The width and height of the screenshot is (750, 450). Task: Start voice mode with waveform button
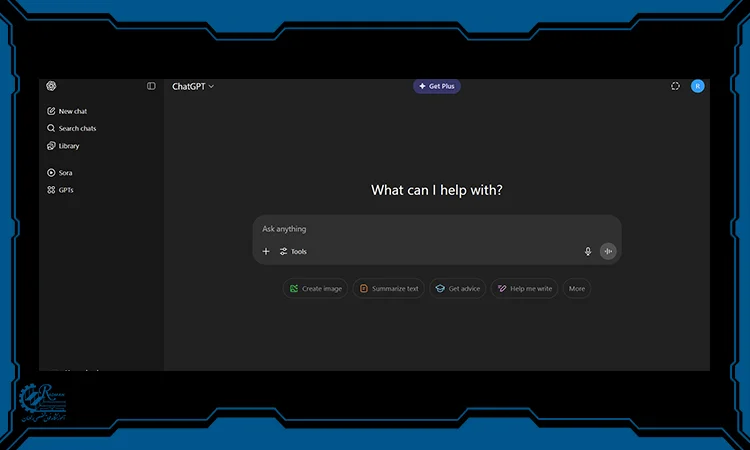click(608, 251)
